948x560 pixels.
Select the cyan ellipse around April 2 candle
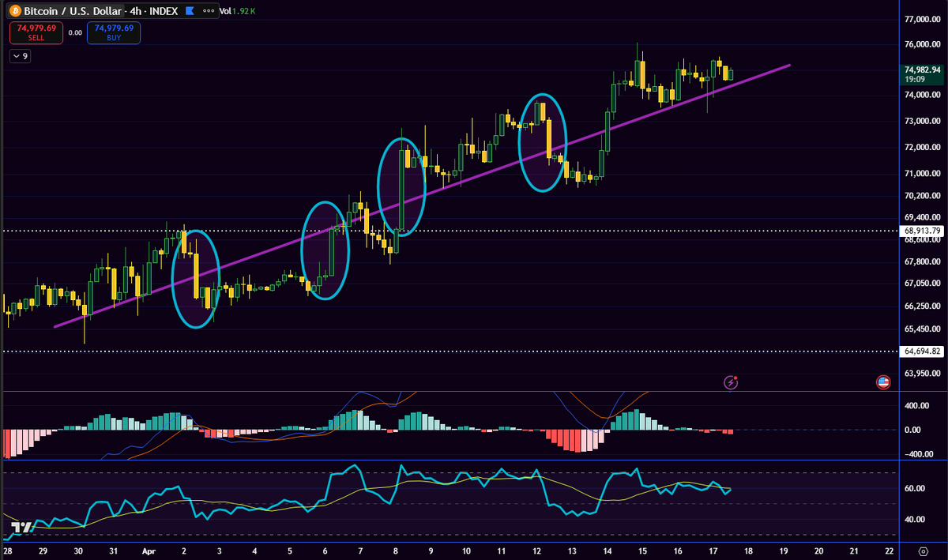(173, 278)
